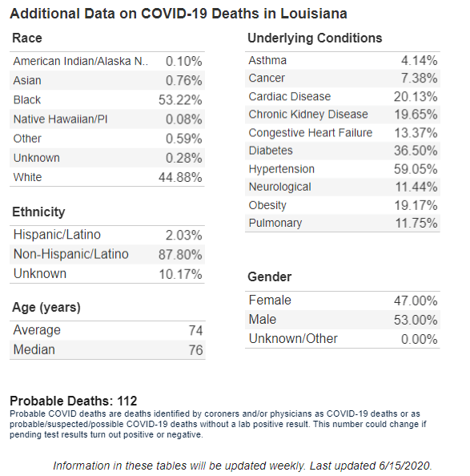Click the Underlying Conditions header
The width and height of the screenshot is (470, 476).
[315, 38]
